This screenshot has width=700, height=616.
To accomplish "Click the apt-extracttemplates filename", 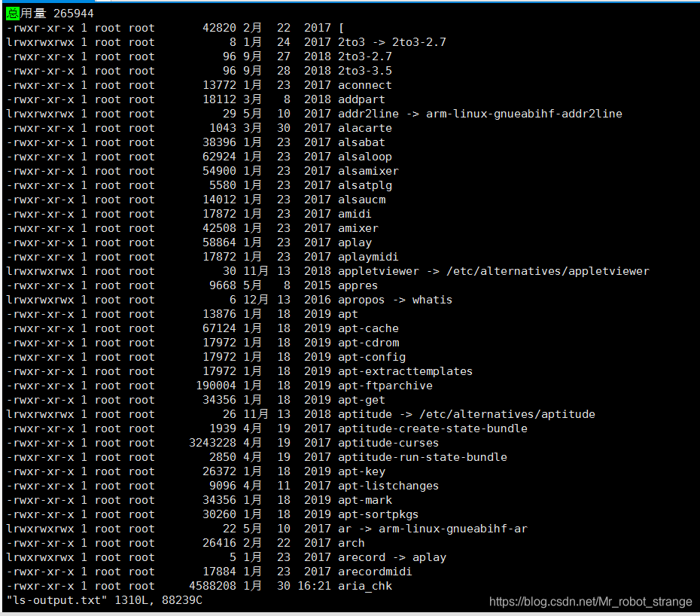I will click(x=406, y=371).
